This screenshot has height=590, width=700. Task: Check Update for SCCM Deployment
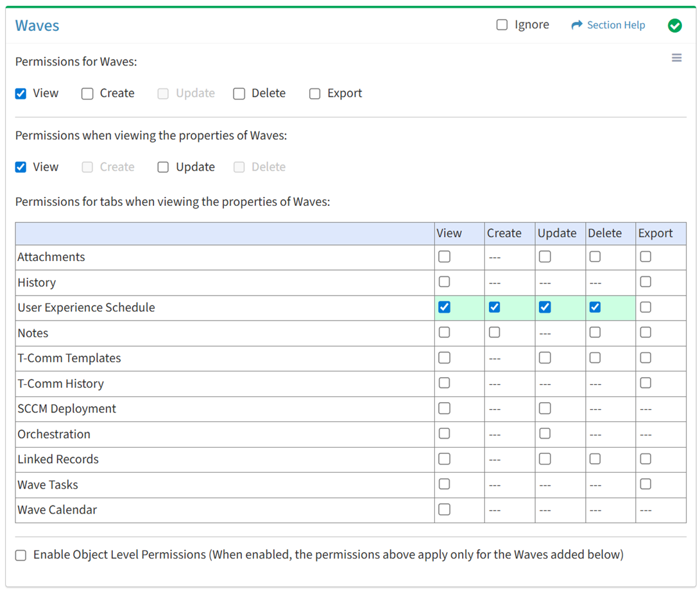pyautogui.click(x=545, y=409)
